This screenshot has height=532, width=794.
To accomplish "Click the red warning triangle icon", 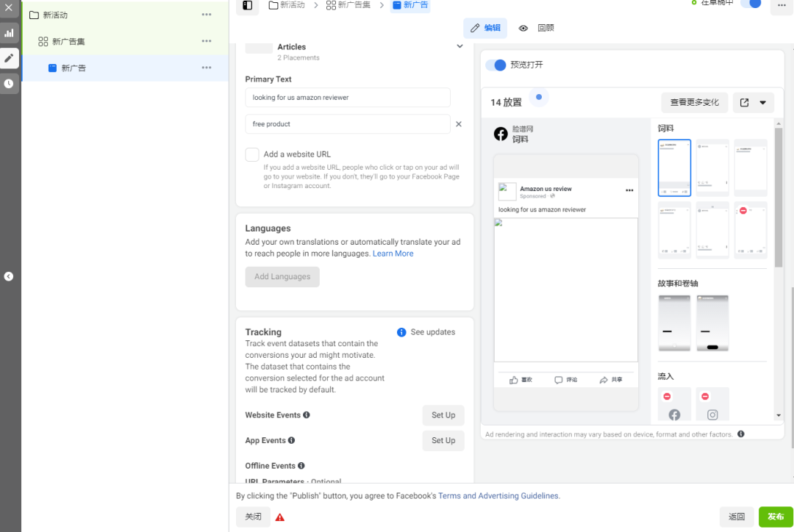I will click(280, 517).
